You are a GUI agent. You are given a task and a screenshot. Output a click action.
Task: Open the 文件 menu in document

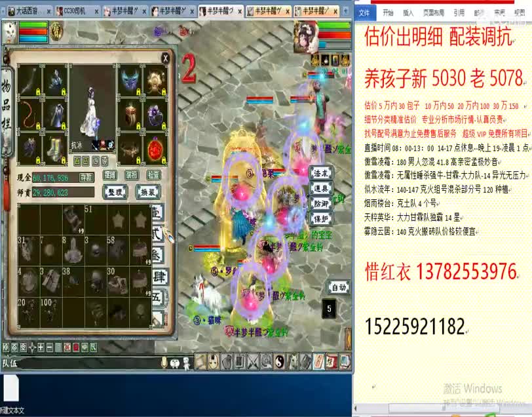(364, 13)
